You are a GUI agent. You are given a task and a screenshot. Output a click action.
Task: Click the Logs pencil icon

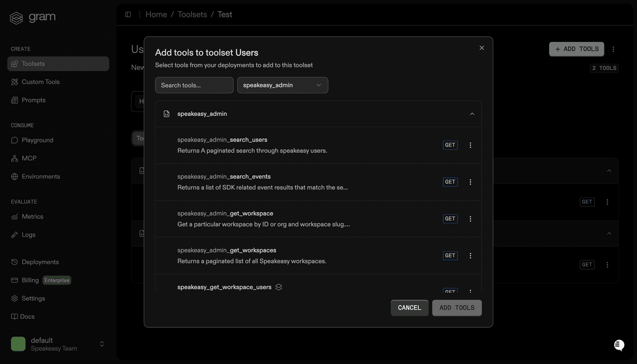coord(16,235)
